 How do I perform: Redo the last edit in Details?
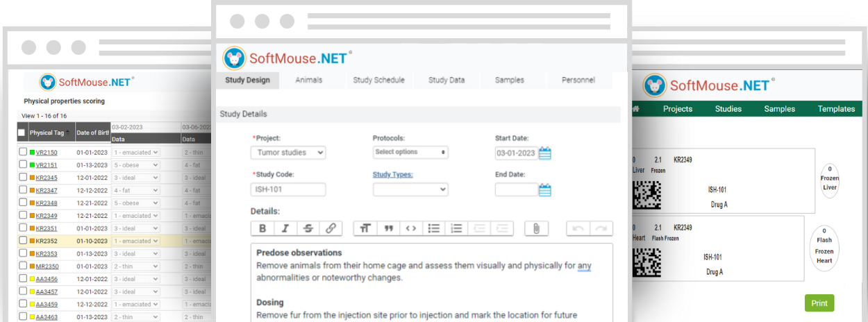point(602,228)
